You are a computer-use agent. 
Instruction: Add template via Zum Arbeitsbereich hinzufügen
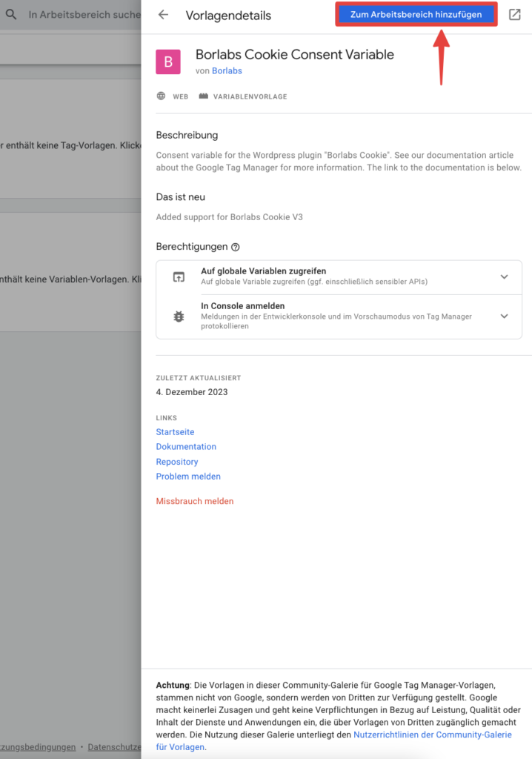pos(416,15)
